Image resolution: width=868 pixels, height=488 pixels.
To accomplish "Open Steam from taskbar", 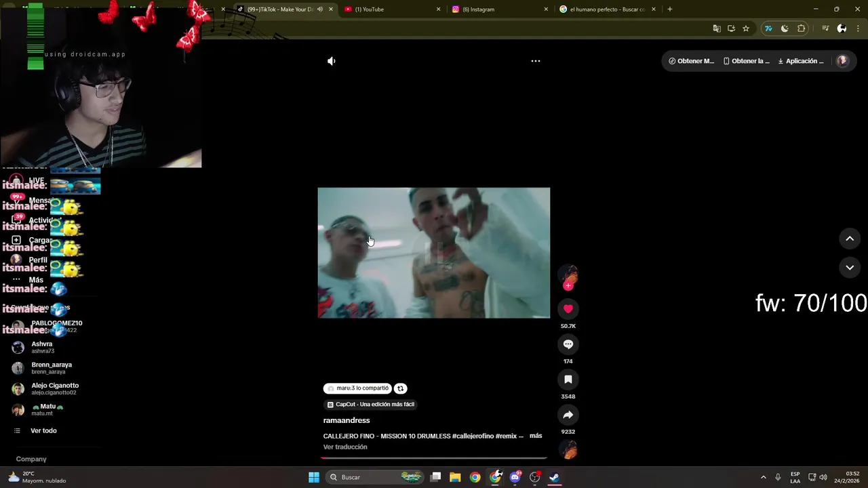I will [554, 477].
